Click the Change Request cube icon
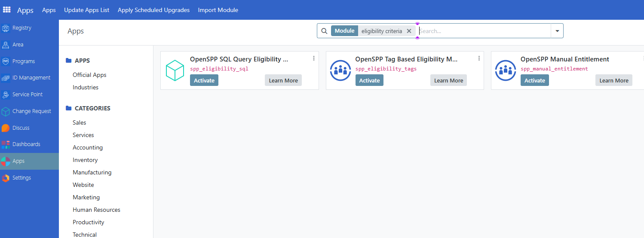644x238 pixels. [6, 111]
